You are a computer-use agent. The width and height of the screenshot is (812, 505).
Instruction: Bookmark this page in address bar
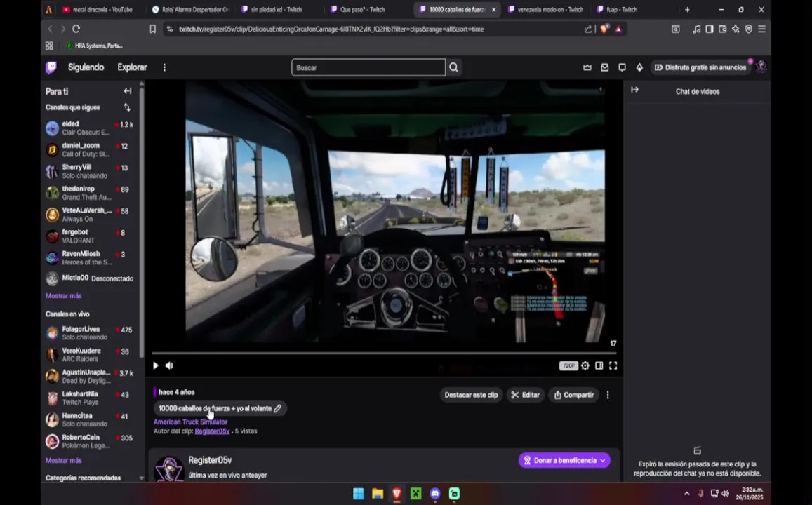pyautogui.click(x=153, y=29)
